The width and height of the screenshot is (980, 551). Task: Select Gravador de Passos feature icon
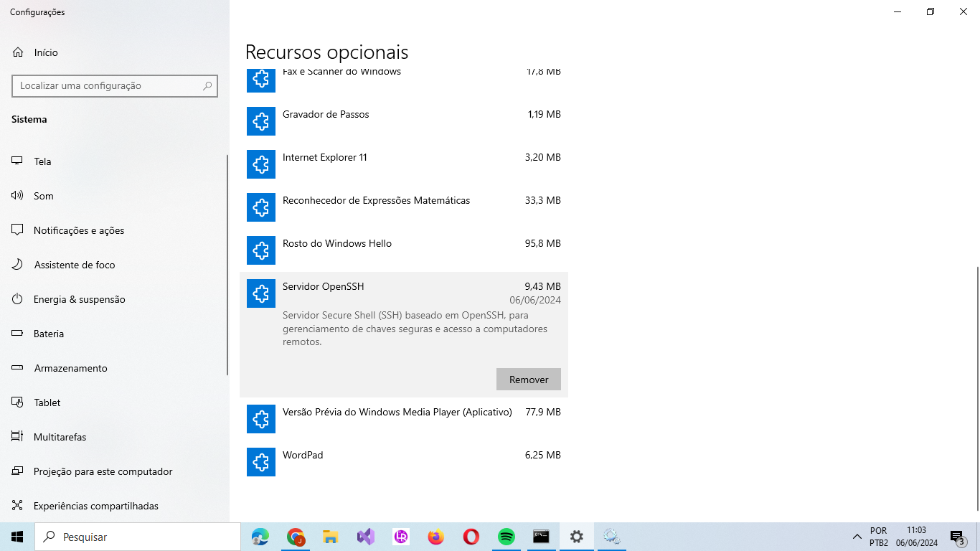(x=261, y=121)
